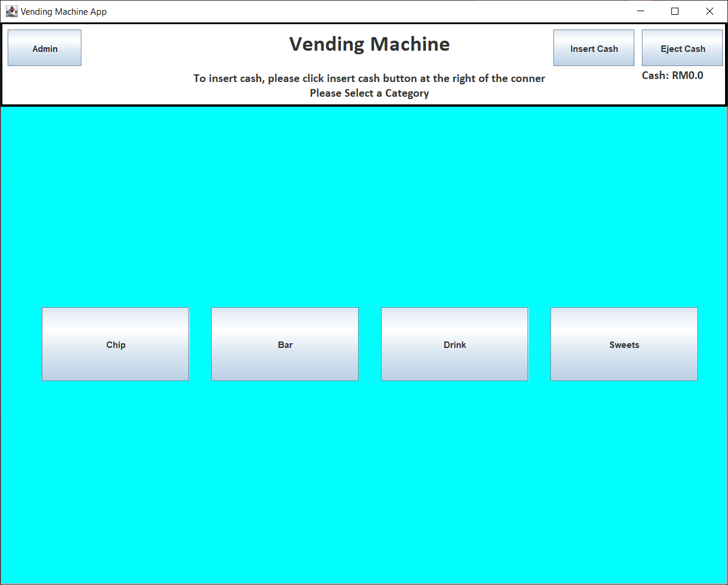This screenshot has width=728, height=585.
Task: Select the Chip category
Action: click(116, 344)
